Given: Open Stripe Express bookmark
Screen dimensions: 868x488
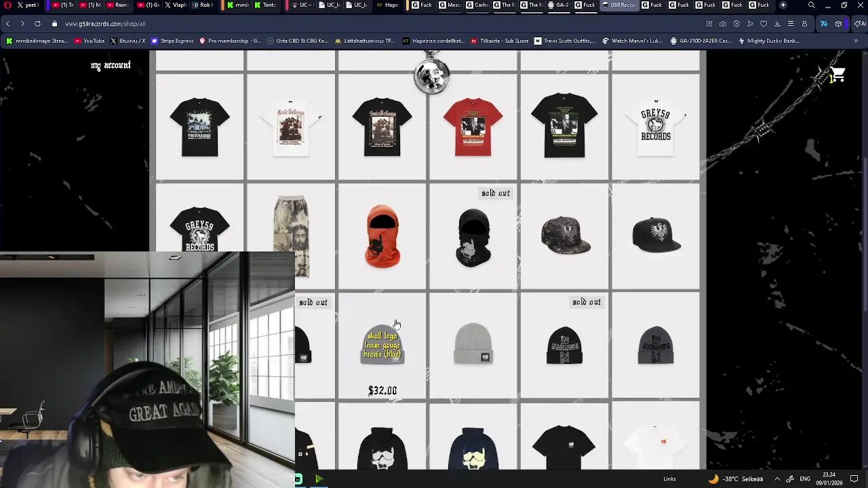Looking at the screenshot, I should tap(172, 41).
